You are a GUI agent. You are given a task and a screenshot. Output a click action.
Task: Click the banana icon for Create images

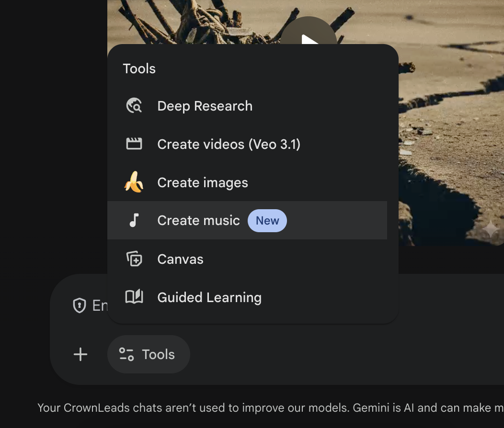134,182
